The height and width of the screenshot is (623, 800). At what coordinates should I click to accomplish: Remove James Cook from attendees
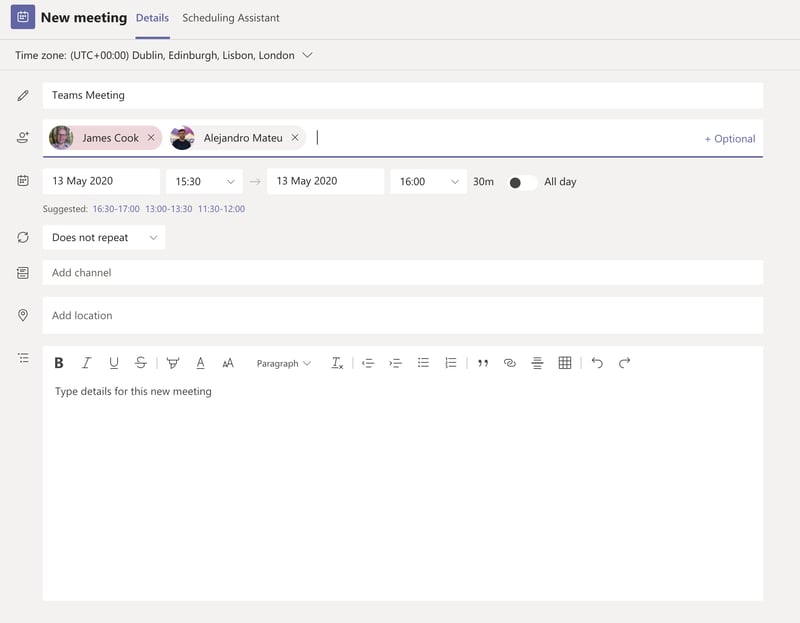[152, 137]
